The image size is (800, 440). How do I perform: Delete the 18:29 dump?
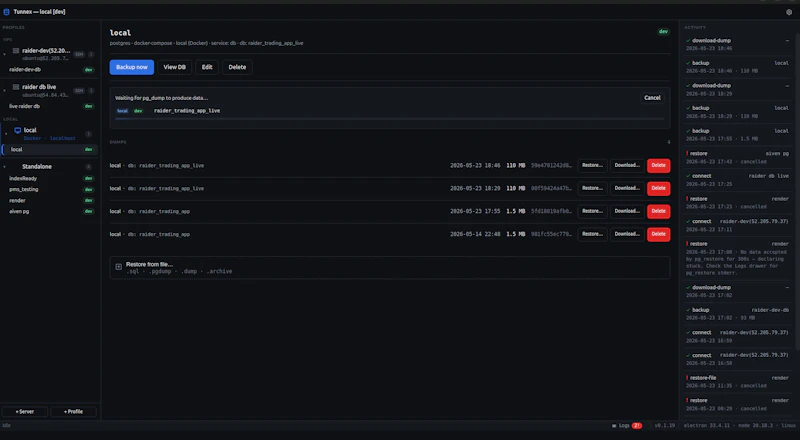pyautogui.click(x=659, y=188)
